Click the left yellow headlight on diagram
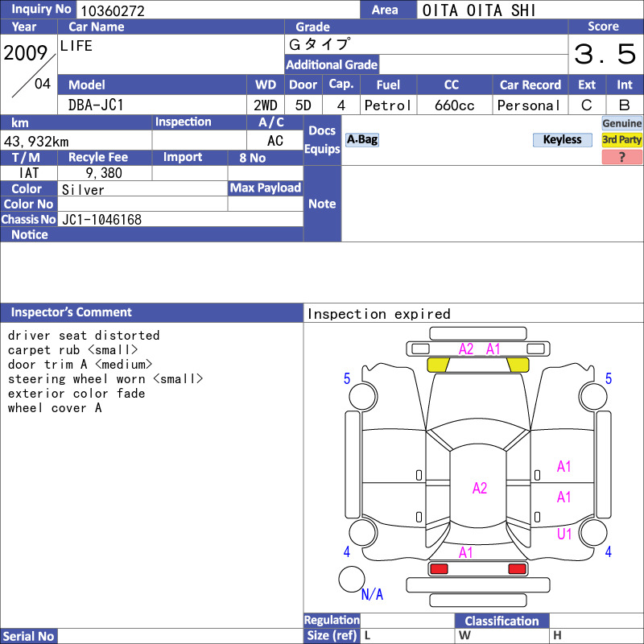Image resolution: width=644 pixels, height=644 pixels. tap(438, 365)
